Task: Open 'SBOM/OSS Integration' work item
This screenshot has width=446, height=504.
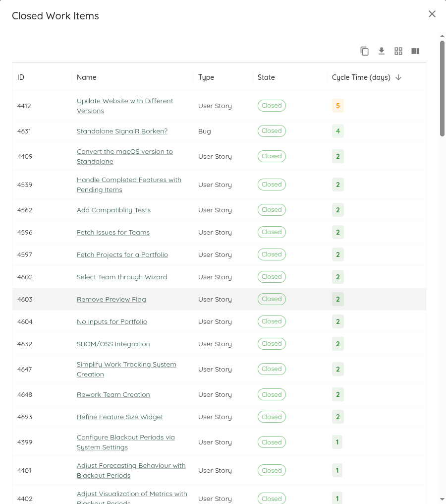Action: click(113, 344)
